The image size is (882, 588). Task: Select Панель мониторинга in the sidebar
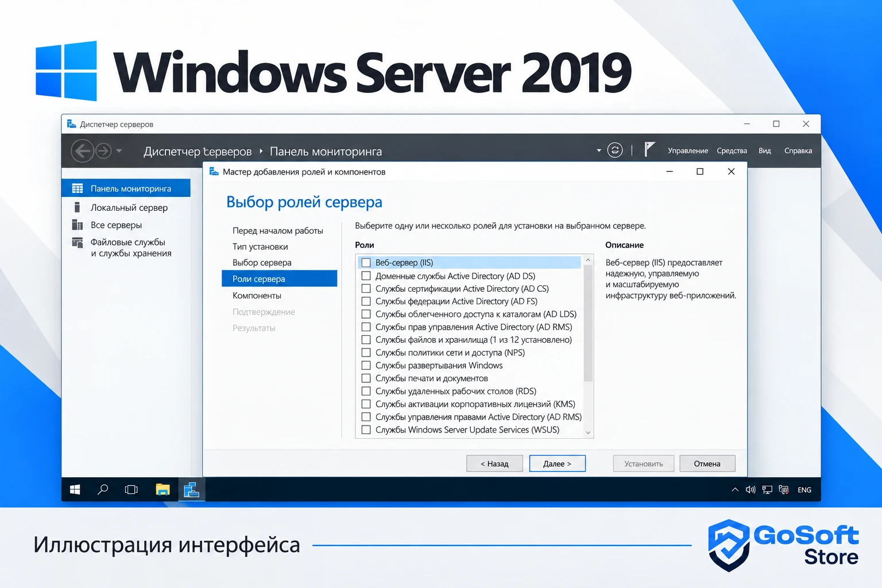[x=126, y=188]
